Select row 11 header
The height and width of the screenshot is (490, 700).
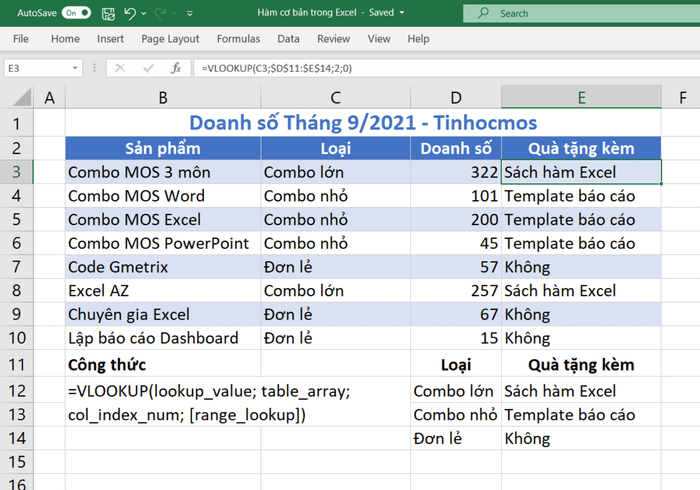pos(17,364)
